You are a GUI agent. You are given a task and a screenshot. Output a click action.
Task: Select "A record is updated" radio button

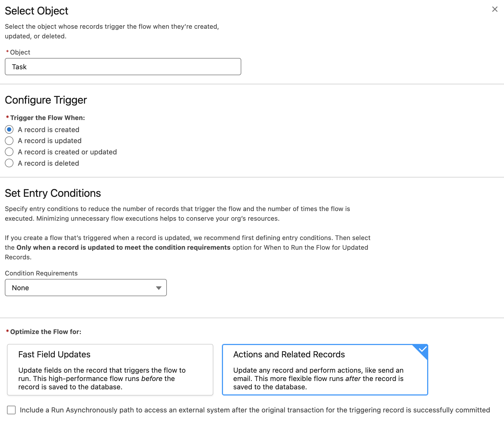point(9,141)
